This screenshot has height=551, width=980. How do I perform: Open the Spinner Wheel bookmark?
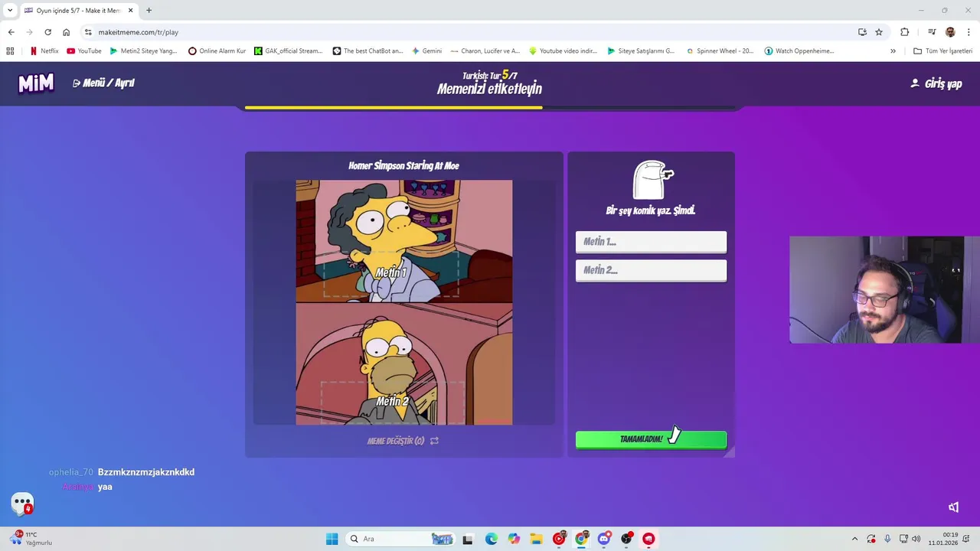pyautogui.click(x=720, y=51)
